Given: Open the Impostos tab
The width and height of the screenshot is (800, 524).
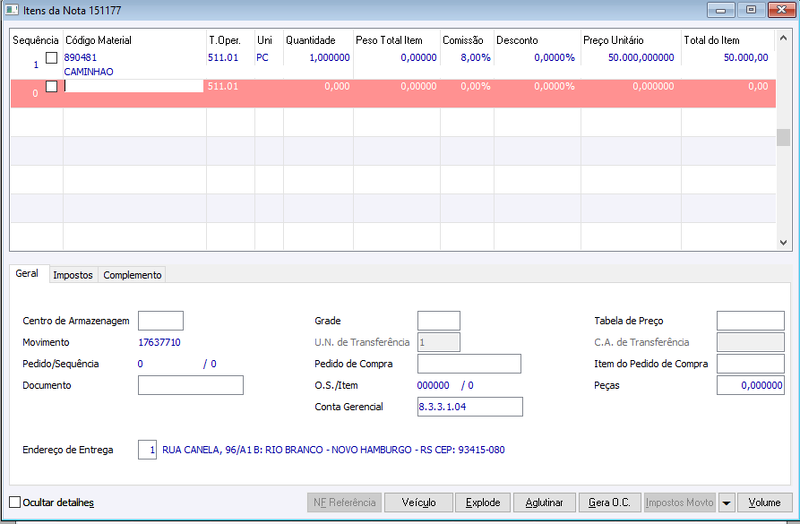Looking at the screenshot, I should coord(73,275).
